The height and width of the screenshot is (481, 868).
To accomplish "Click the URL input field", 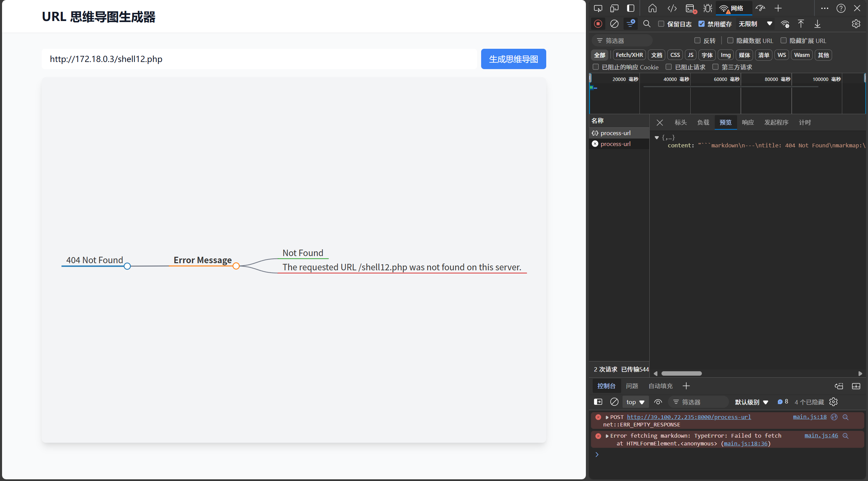I will tap(259, 59).
